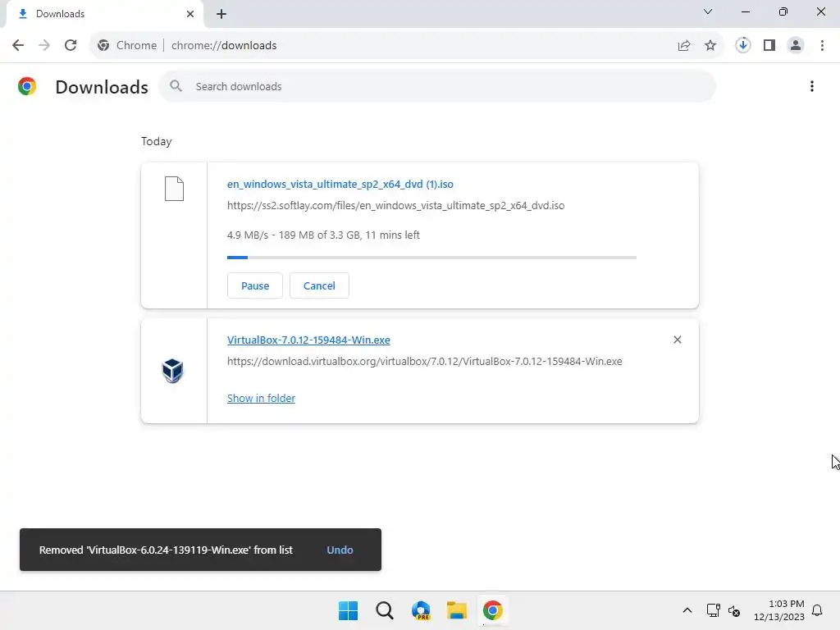Open the Downloads page more actions menu
Viewport: 840px width, 630px height.
(812, 86)
